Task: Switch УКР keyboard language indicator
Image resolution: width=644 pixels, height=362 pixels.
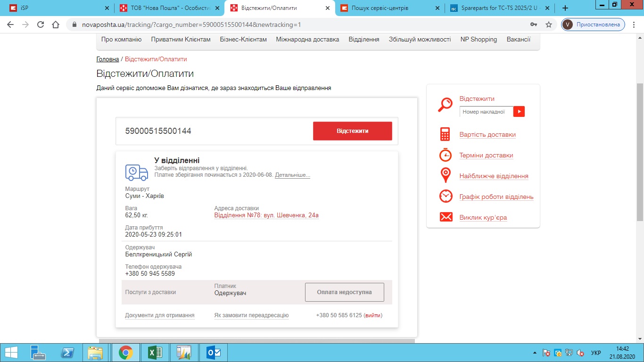Action: tap(595, 353)
